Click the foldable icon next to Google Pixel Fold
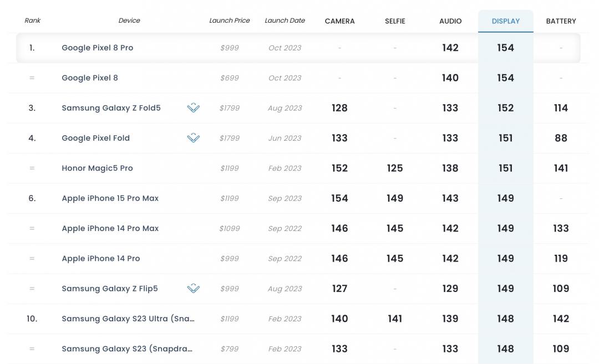This screenshot has height=364, width=599. tap(193, 138)
